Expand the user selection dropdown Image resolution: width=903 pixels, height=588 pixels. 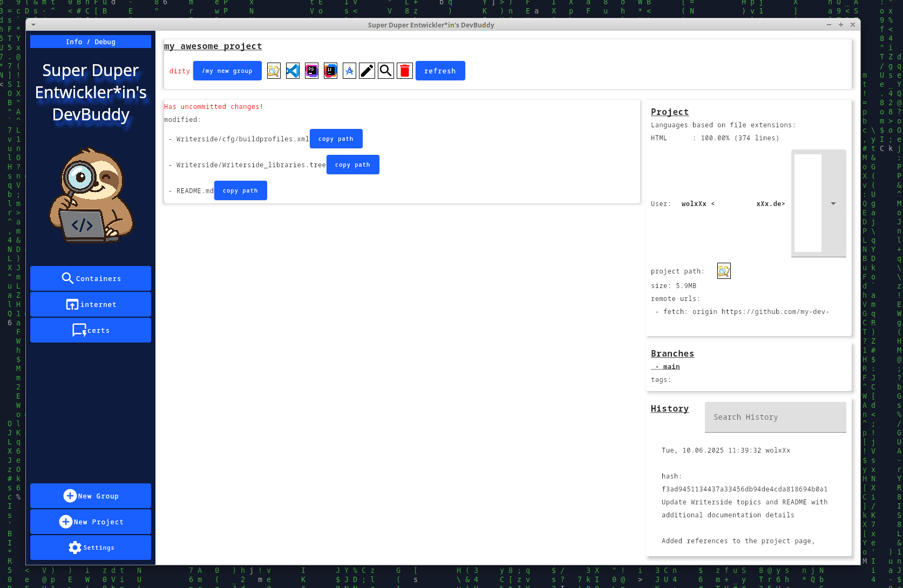pyautogui.click(x=833, y=203)
